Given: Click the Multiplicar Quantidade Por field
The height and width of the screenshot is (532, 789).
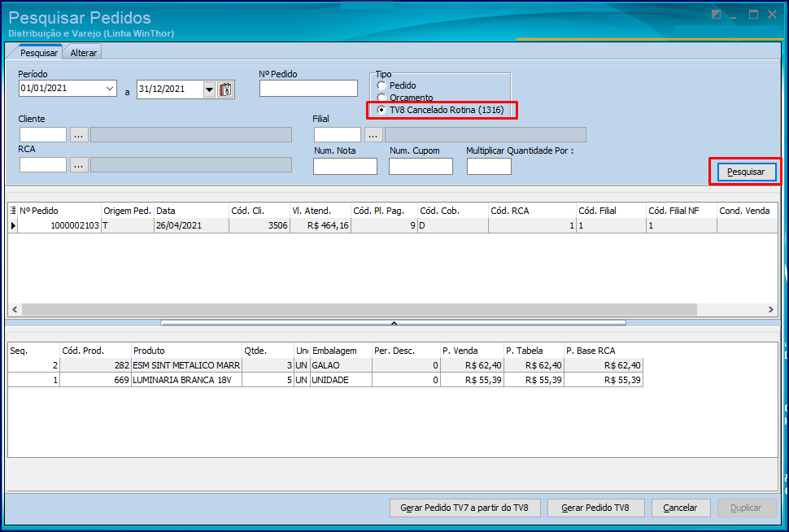Looking at the screenshot, I should (489, 167).
